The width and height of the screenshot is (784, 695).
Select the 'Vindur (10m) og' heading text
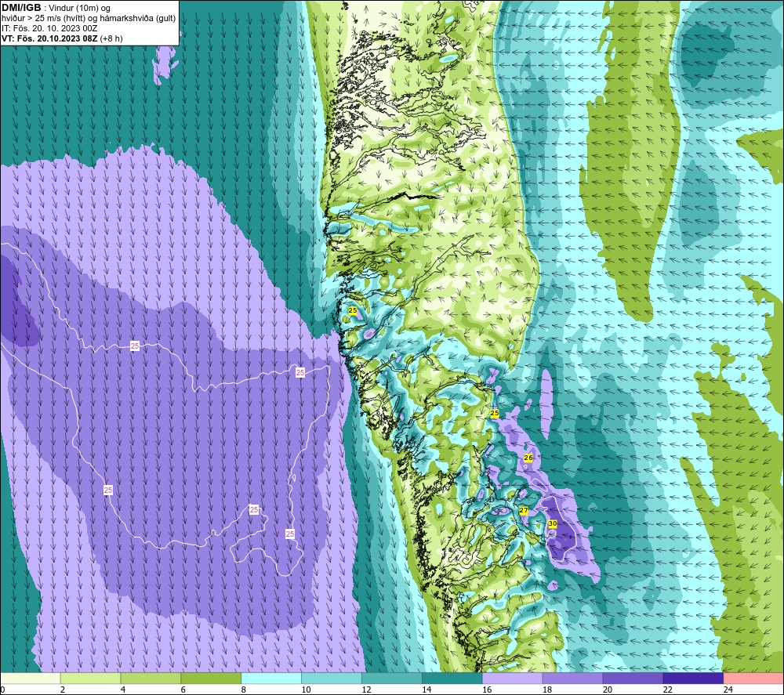click(x=81, y=9)
